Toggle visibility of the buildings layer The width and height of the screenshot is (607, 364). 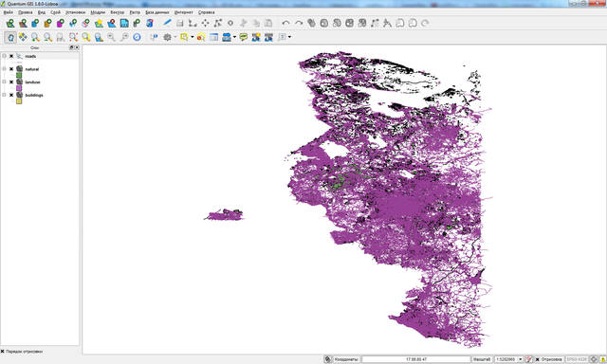coord(11,95)
